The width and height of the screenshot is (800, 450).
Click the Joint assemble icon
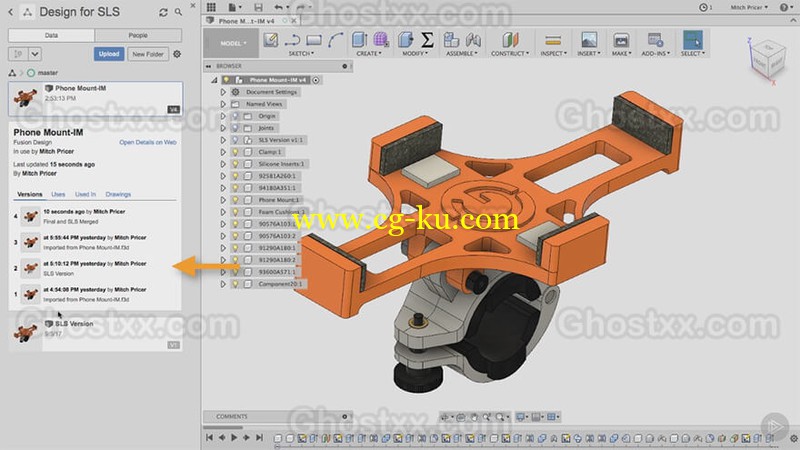[473, 40]
